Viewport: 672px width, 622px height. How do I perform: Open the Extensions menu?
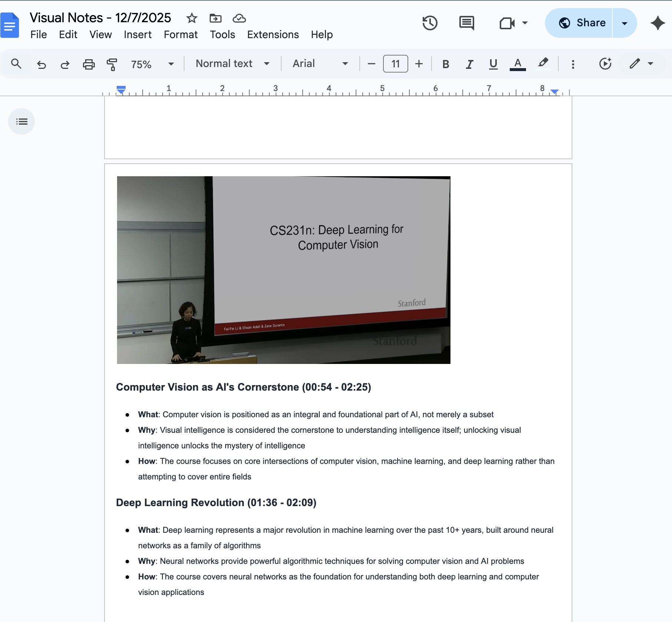click(273, 34)
